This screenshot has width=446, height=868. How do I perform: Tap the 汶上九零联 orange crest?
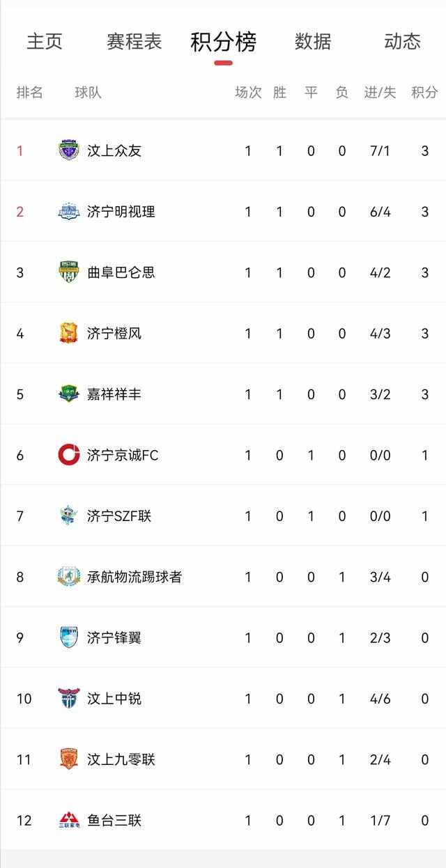(x=68, y=759)
